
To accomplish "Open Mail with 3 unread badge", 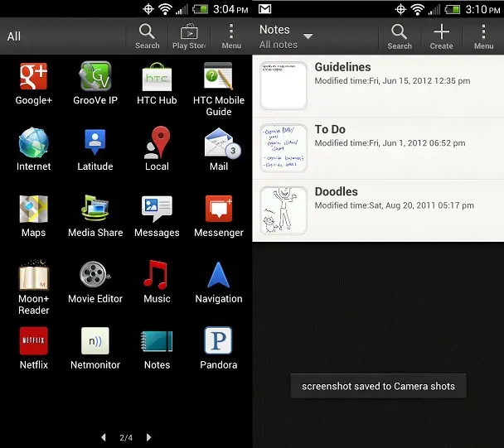I will tap(219, 149).
